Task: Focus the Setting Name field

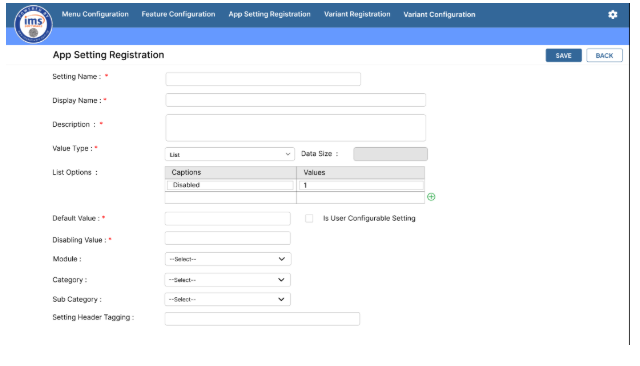Action: (263, 79)
